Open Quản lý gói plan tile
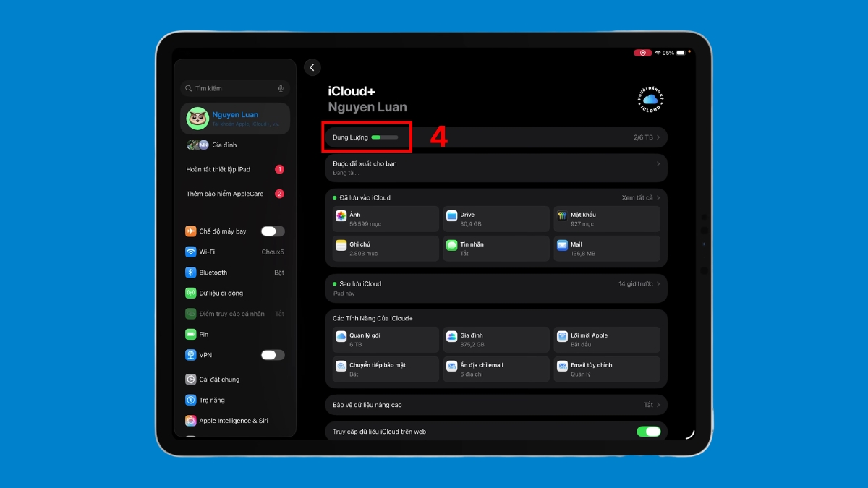868x488 pixels. [x=386, y=340]
